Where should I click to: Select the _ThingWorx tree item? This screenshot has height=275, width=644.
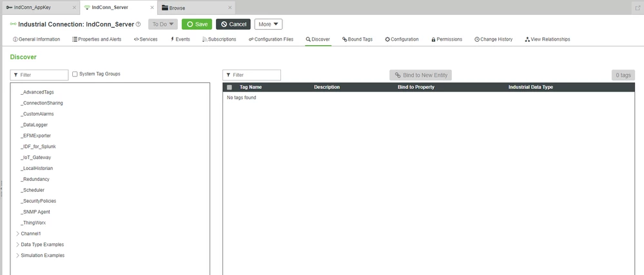pyautogui.click(x=33, y=223)
